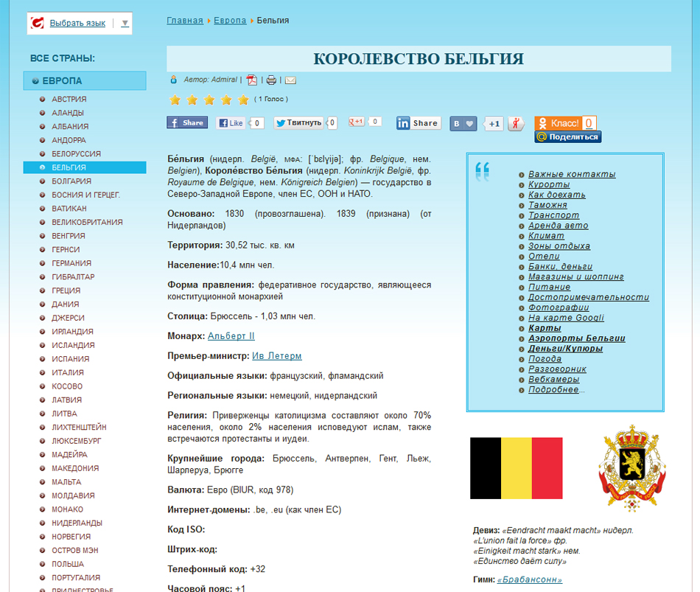
Task: Click the author user icon
Action: (174, 80)
